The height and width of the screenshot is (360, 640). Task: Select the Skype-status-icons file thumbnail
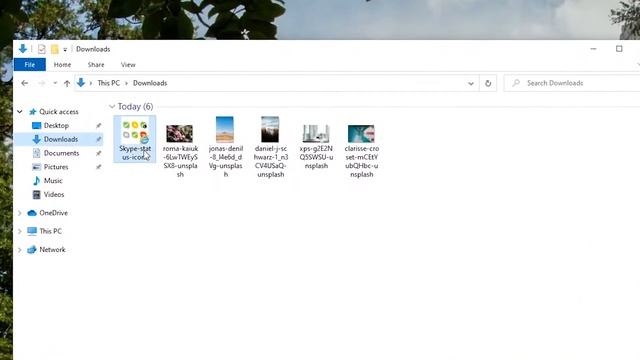point(135,139)
